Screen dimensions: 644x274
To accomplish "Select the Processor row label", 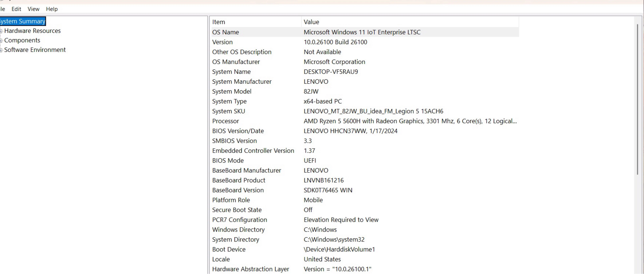I will [x=226, y=121].
